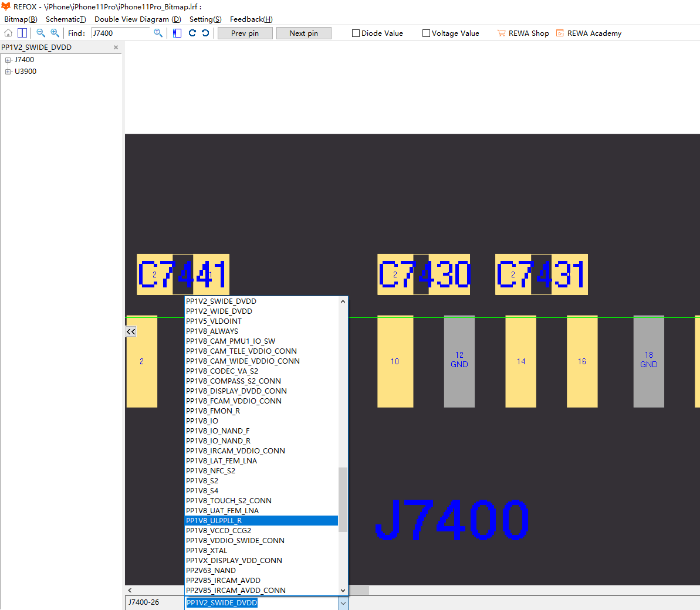
Task: Select PP1V8_IRCAM_VDDIO_CONN entry
Action: (x=261, y=450)
